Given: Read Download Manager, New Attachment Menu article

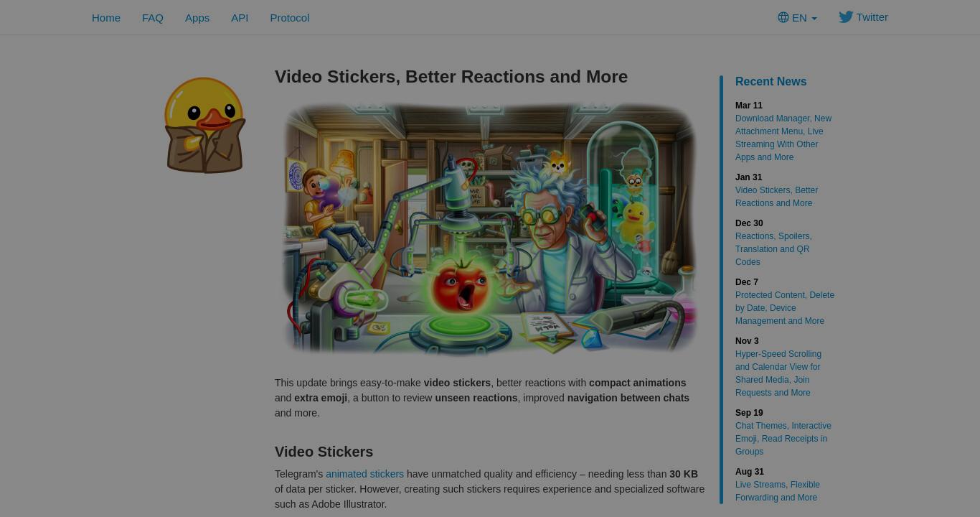Looking at the screenshot, I should (783, 138).
